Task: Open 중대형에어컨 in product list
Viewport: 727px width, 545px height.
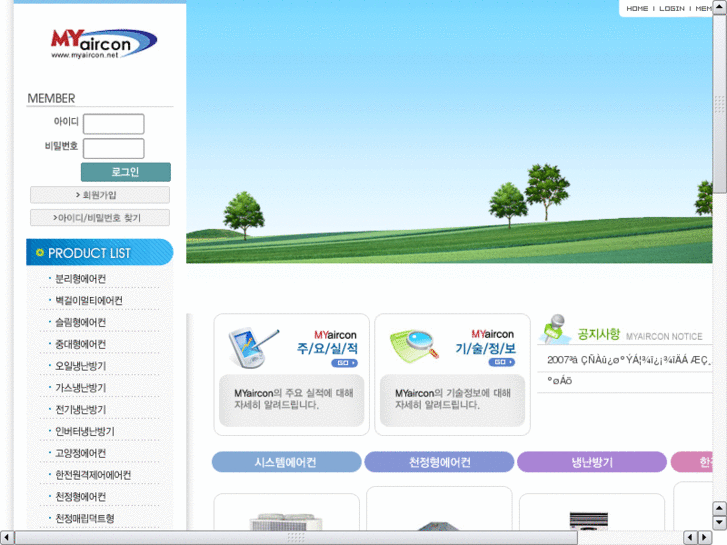Action: point(80,344)
